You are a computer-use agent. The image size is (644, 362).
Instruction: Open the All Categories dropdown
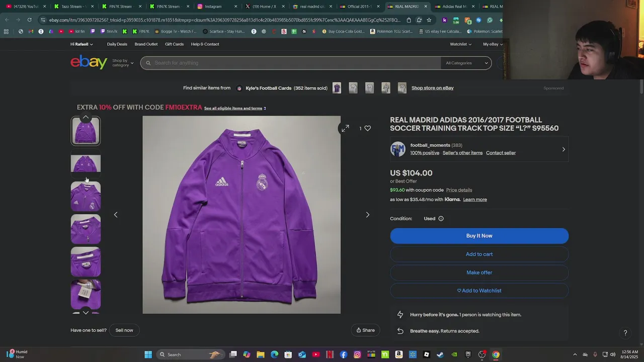pyautogui.click(x=466, y=63)
